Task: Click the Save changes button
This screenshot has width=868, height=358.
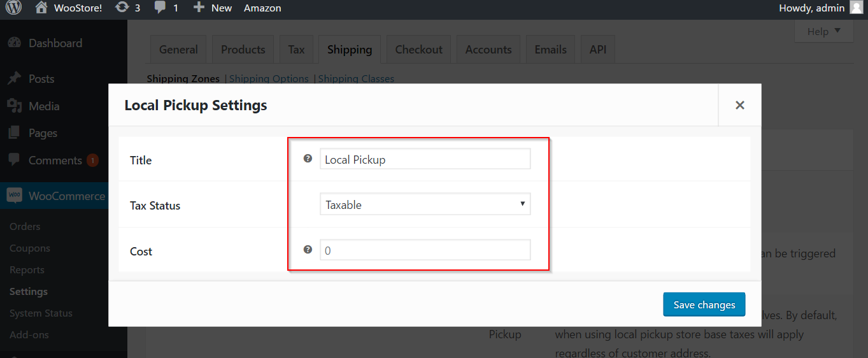Action: coord(704,304)
